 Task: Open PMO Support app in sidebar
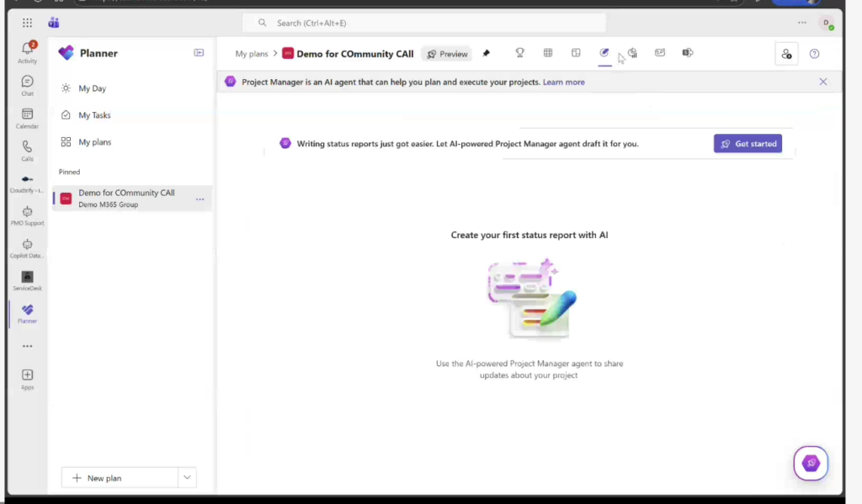(27, 216)
